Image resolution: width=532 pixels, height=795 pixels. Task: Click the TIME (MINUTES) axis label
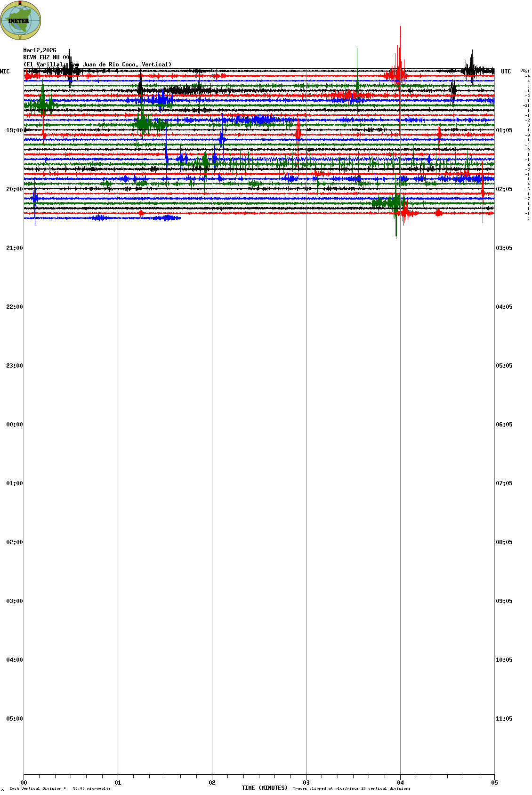(264, 788)
